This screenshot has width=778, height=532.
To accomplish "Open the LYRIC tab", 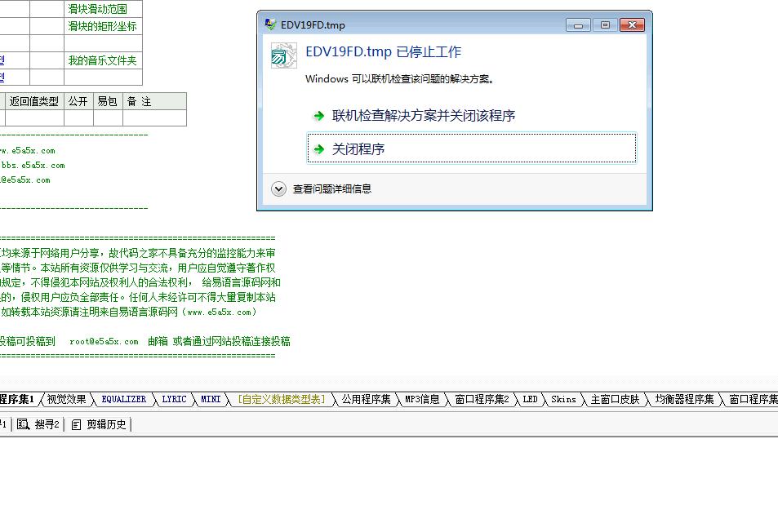I will [x=174, y=399].
